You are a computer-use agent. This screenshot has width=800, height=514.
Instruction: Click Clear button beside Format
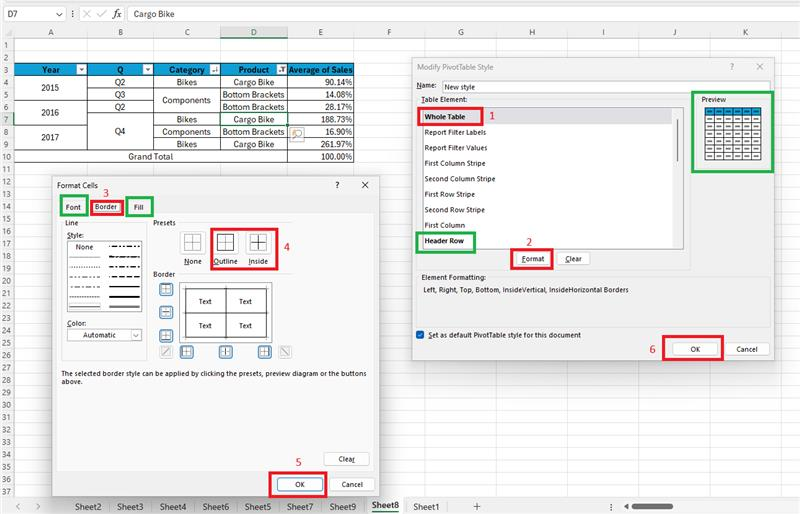point(573,259)
